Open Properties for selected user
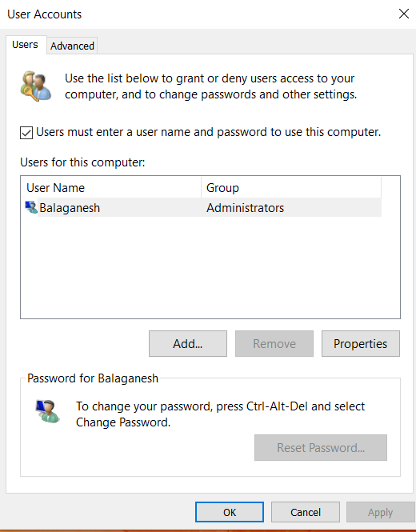416x532 pixels. point(360,344)
